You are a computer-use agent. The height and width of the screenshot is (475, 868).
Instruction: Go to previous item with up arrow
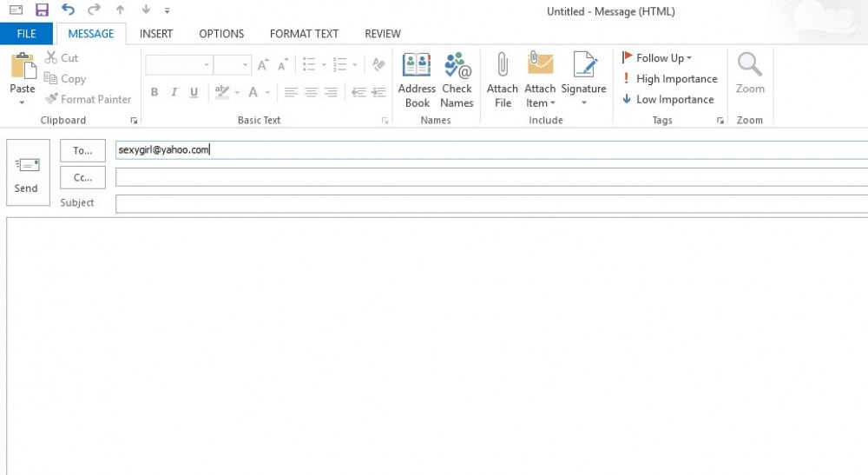(120, 10)
